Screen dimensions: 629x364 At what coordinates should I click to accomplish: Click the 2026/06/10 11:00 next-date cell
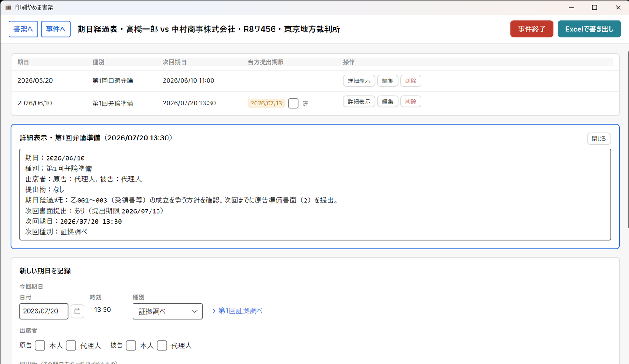(x=188, y=81)
